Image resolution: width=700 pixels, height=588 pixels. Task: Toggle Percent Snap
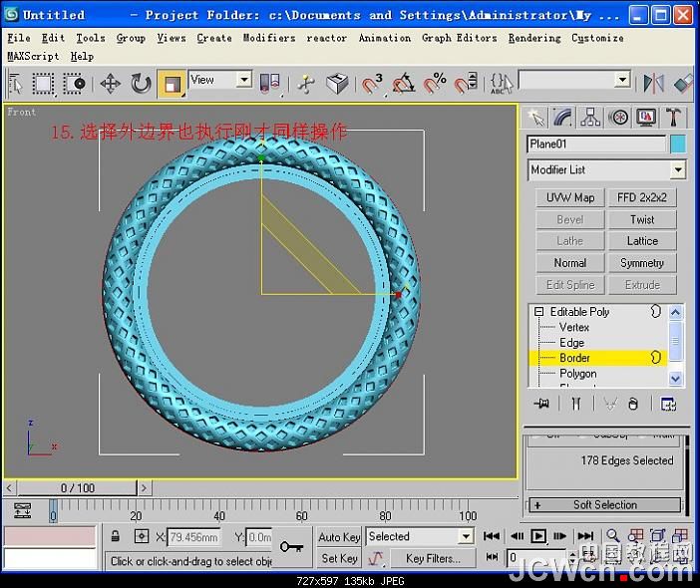[434, 84]
